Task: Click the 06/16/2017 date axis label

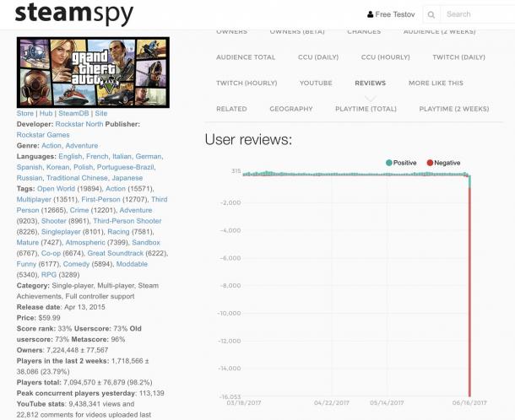Action: (x=469, y=402)
